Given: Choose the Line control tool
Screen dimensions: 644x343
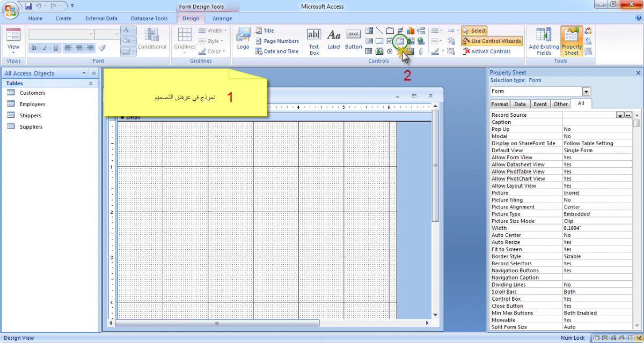Looking at the screenshot, I should (x=379, y=31).
